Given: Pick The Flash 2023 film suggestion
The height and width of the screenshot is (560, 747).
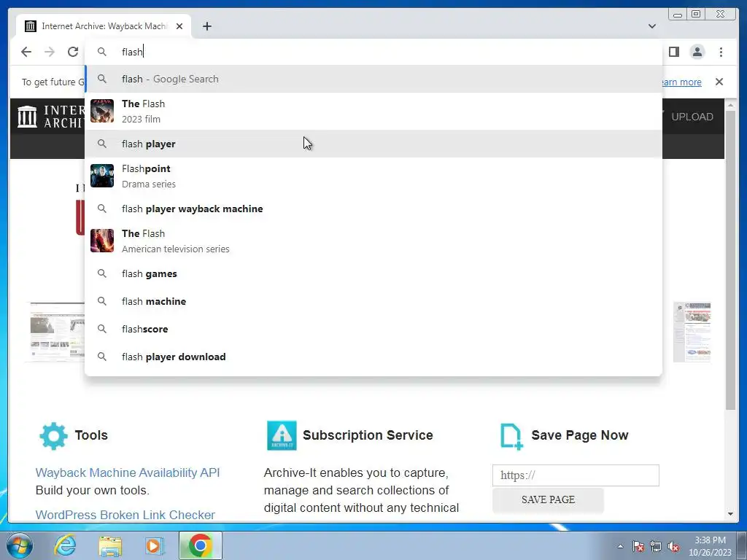Looking at the screenshot, I should (x=374, y=112).
